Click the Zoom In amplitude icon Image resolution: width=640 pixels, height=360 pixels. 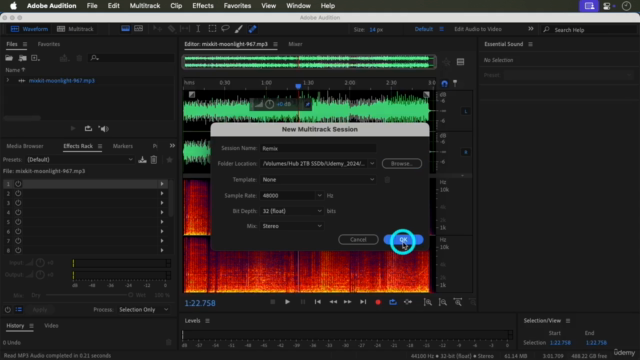tap(427, 302)
